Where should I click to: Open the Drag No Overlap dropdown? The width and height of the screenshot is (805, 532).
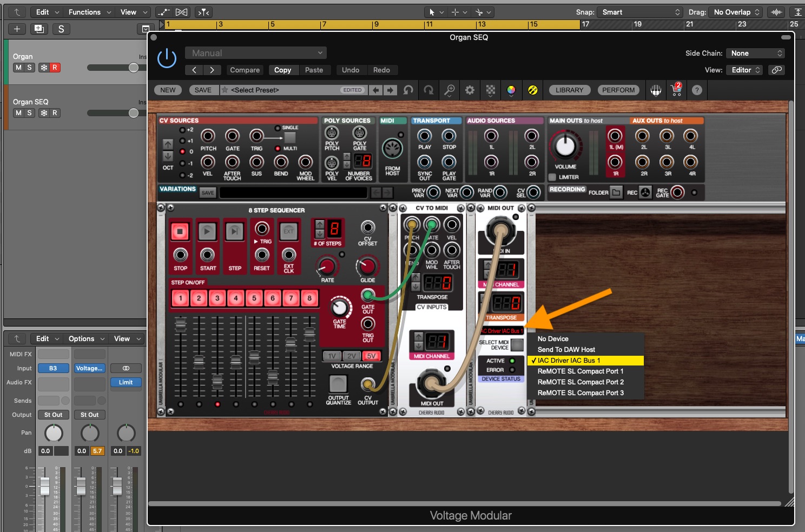coord(736,12)
